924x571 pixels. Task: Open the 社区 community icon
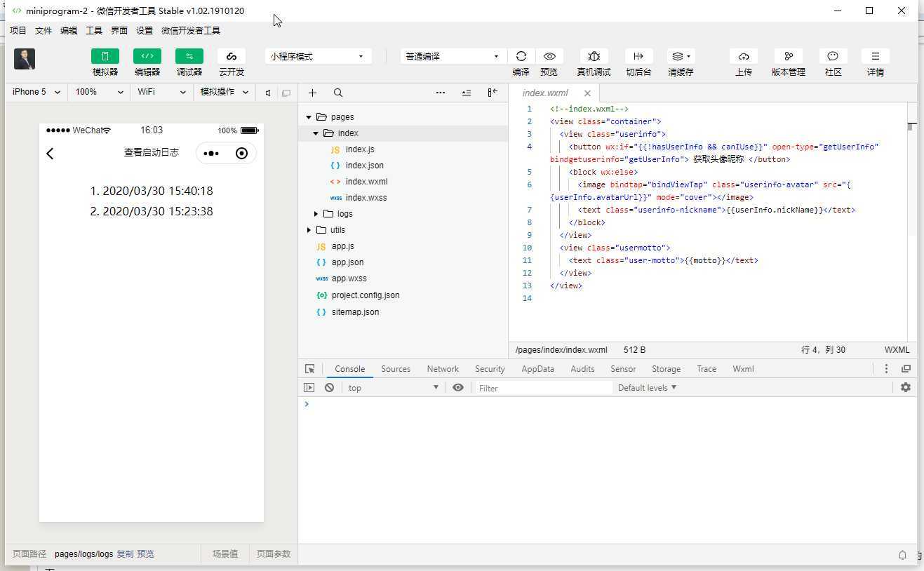pos(833,56)
